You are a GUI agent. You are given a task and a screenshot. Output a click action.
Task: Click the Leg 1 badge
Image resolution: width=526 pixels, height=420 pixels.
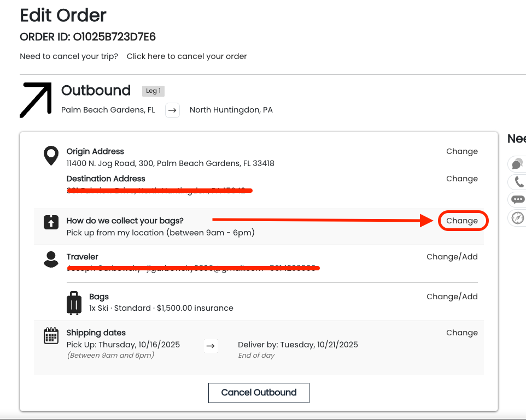point(153,91)
